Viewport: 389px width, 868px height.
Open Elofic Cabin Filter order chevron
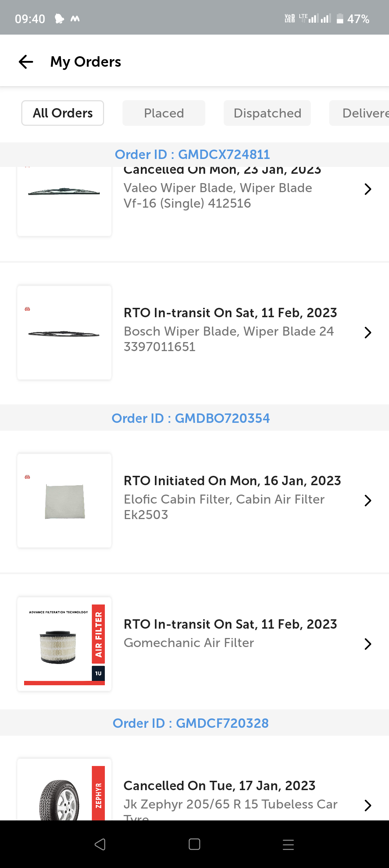pos(367,500)
